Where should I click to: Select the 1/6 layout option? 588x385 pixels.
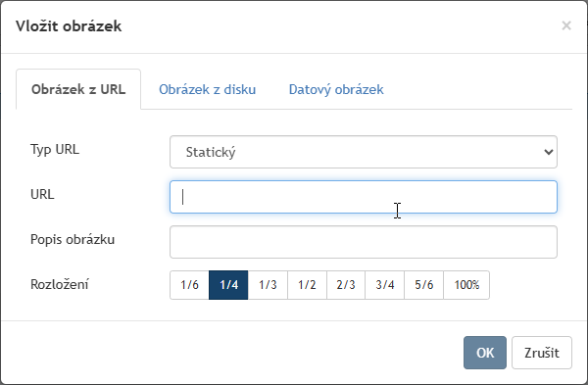189,285
